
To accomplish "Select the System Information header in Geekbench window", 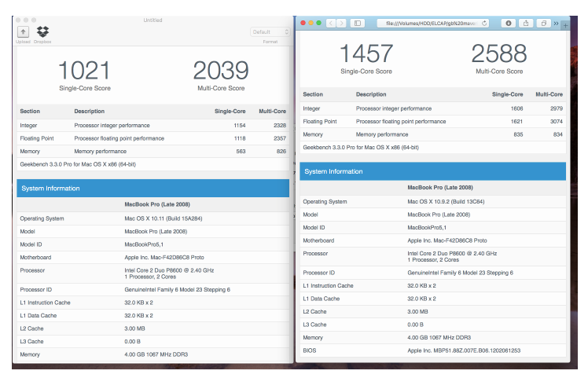I will click(x=153, y=189).
